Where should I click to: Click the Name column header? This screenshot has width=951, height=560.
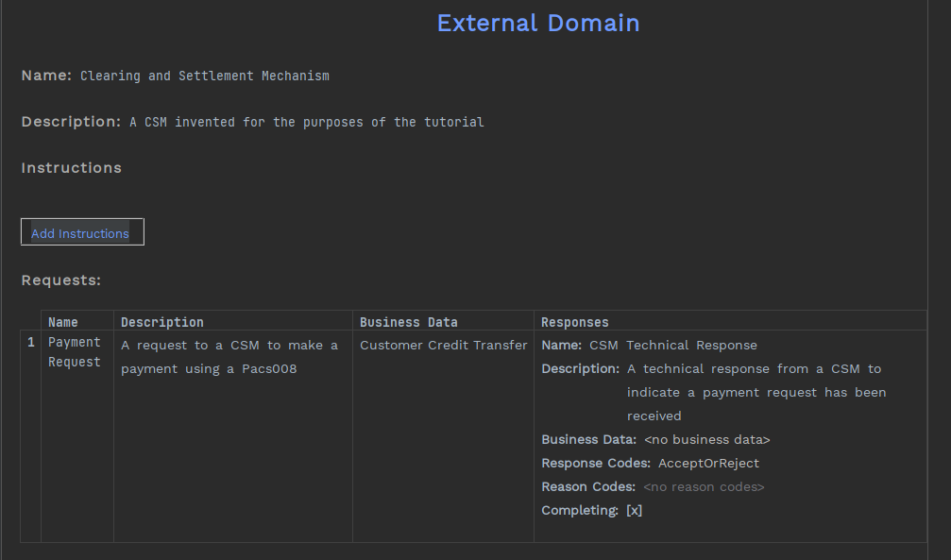pyautogui.click(x=63, y=322)
